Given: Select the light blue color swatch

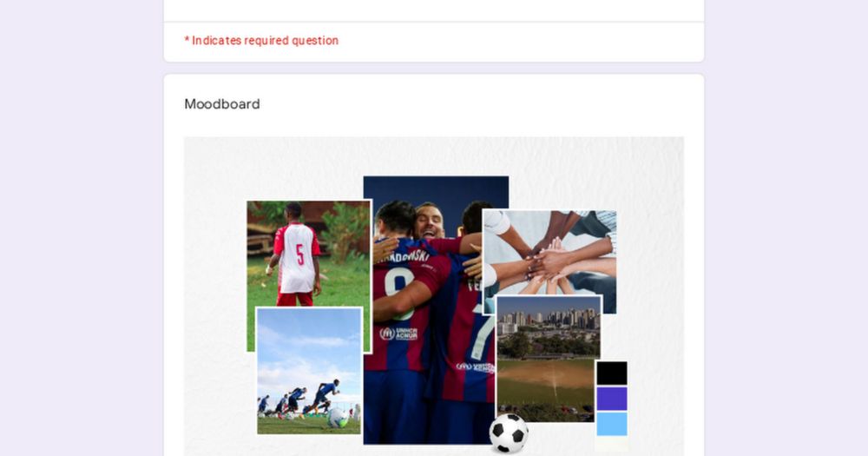Looking at the screenshot, I should coord(612,424).
